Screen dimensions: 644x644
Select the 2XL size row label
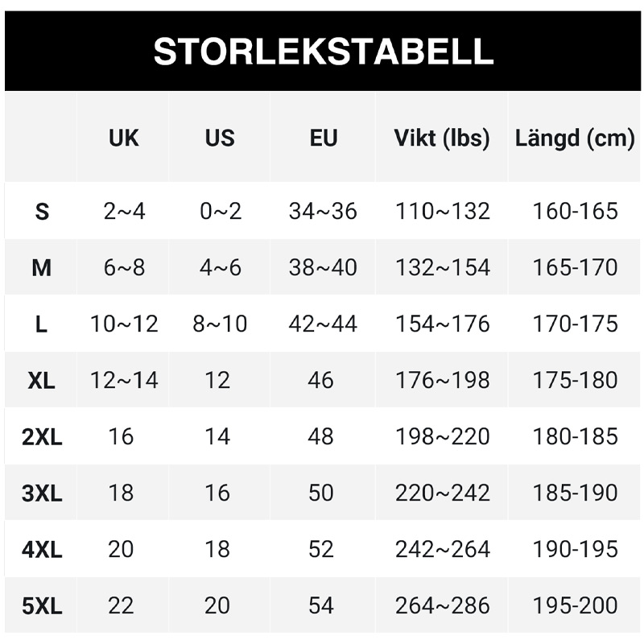[x=42, y=437]
